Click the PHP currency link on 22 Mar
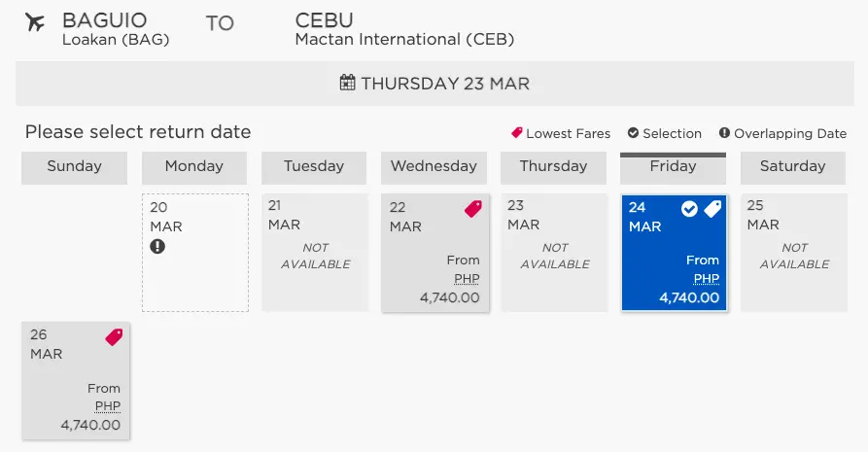Screen dimensions: 868x452 coord(467,279)
